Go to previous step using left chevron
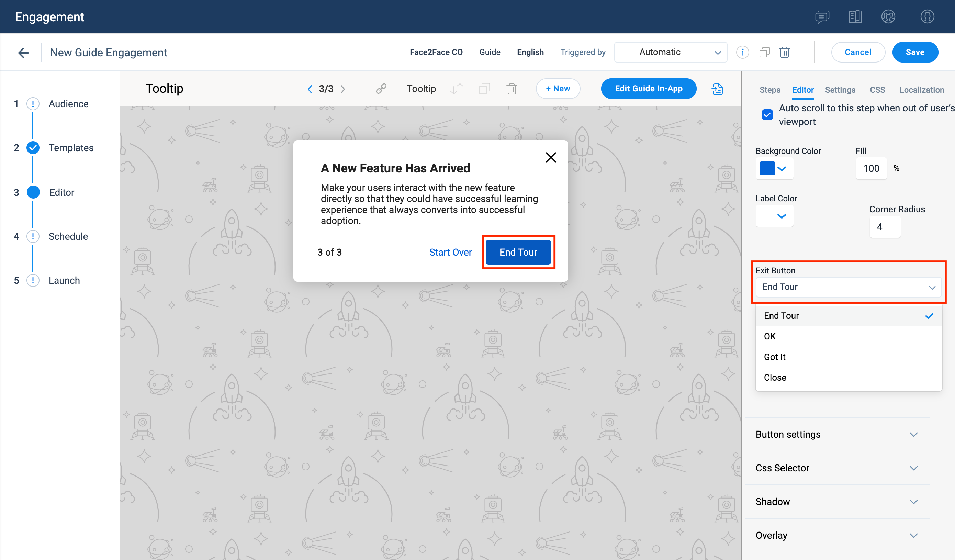 pyautogui.click(x=310, y=89)
